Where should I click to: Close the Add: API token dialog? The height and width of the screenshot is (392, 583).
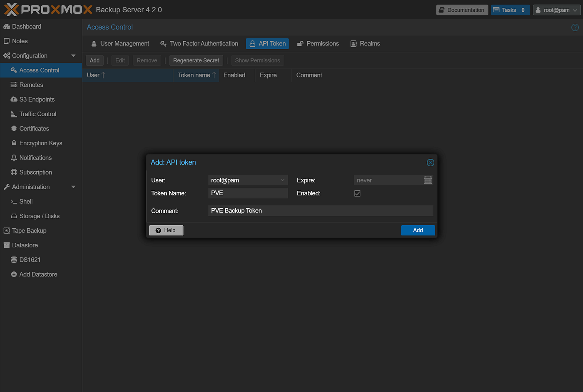(x=431, y=162)
